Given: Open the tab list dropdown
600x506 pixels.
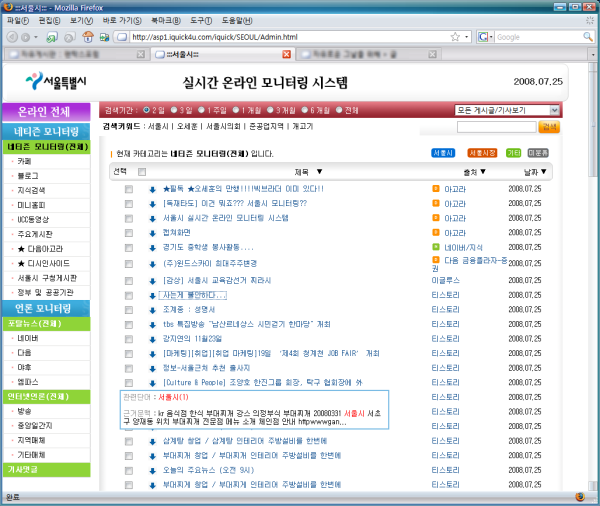Looking at the screenshot, I should (x=593, y=54).
